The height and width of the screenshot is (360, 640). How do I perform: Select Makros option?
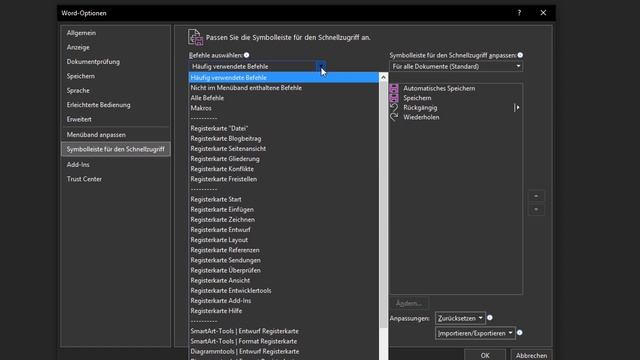tap(284, 108)
